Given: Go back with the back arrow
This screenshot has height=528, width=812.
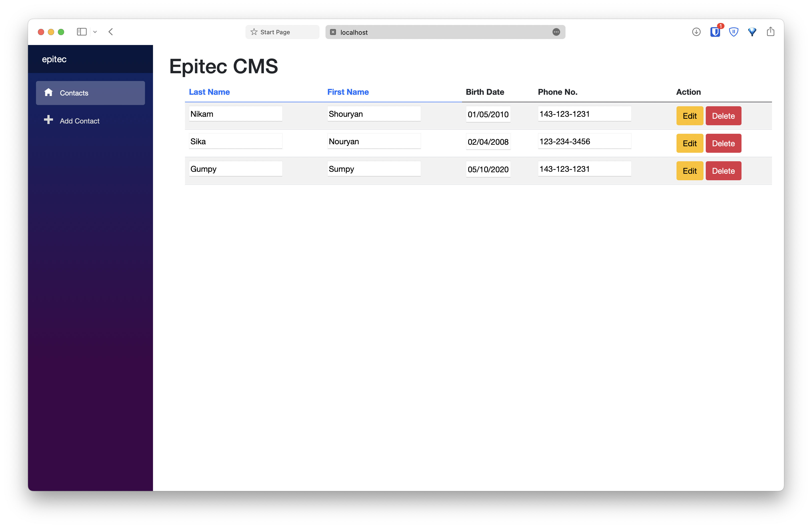Looking at the screenshot, I should [110, 32].
